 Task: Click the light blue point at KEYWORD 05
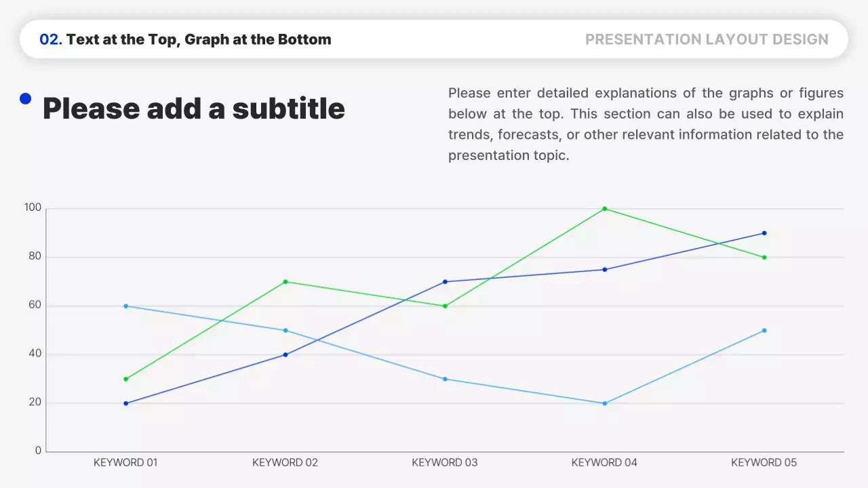(764, 331)
